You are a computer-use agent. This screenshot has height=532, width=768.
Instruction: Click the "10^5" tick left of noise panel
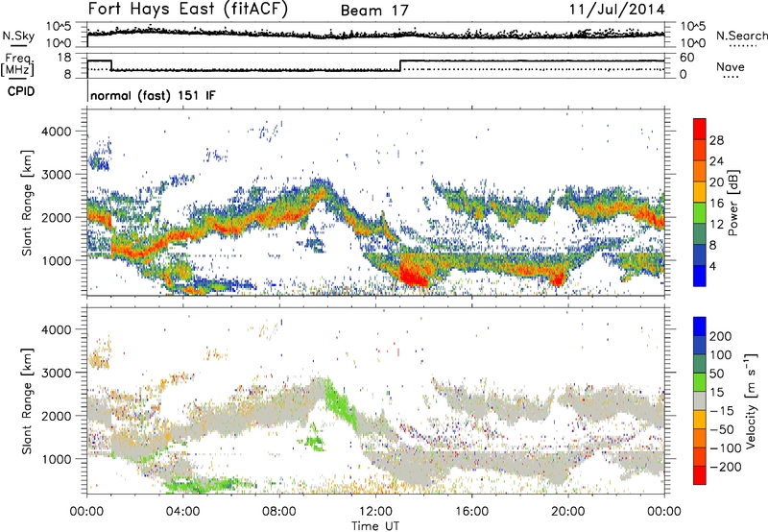coord(59,27)
